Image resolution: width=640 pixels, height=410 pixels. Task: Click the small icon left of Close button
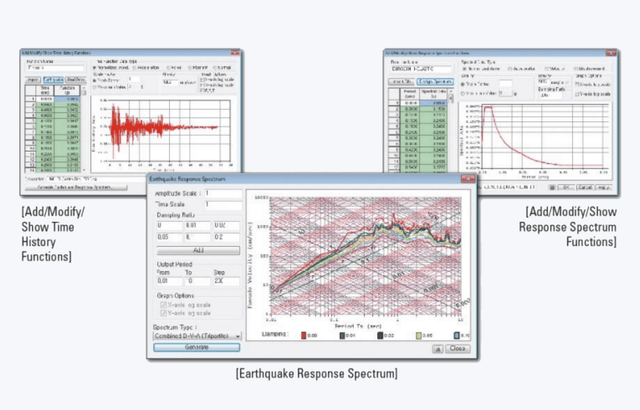coord(437,349)
